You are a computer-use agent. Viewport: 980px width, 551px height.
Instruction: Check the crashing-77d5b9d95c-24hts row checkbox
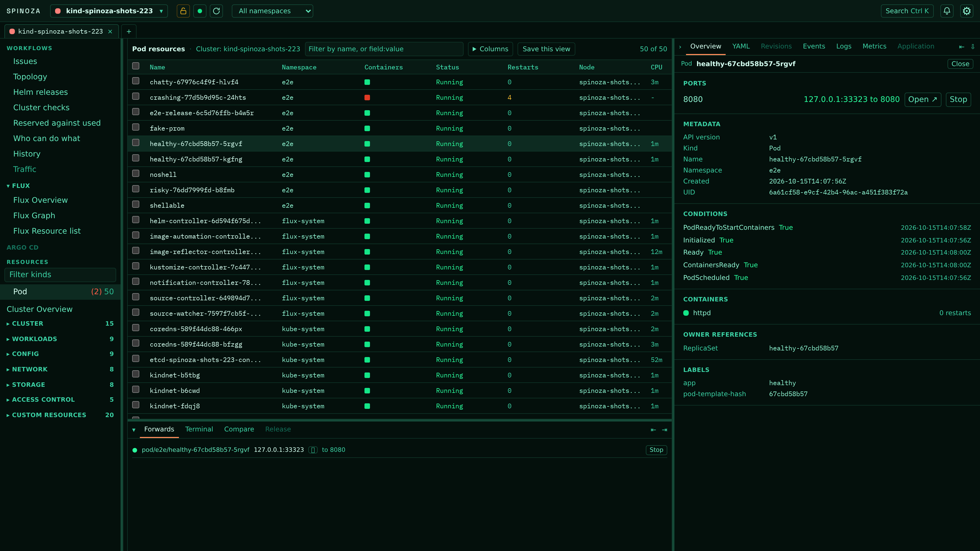[x=136, y=96]
